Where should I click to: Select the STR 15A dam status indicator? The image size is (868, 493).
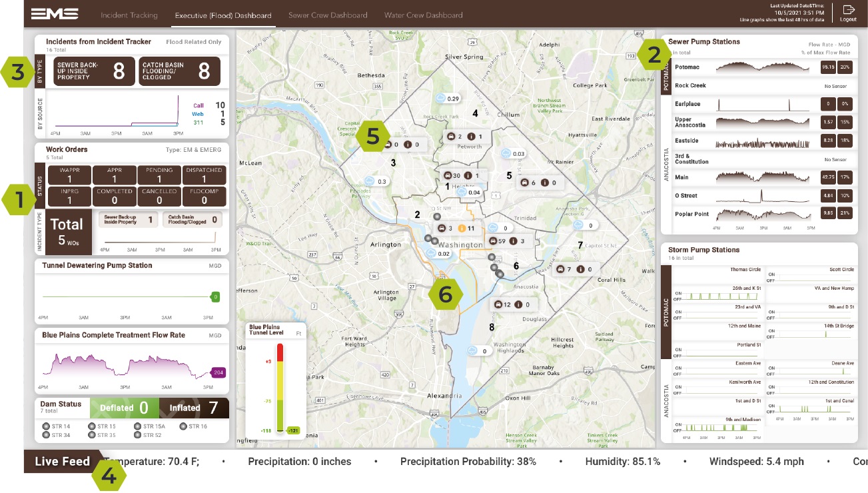click(x=137, y=426)
